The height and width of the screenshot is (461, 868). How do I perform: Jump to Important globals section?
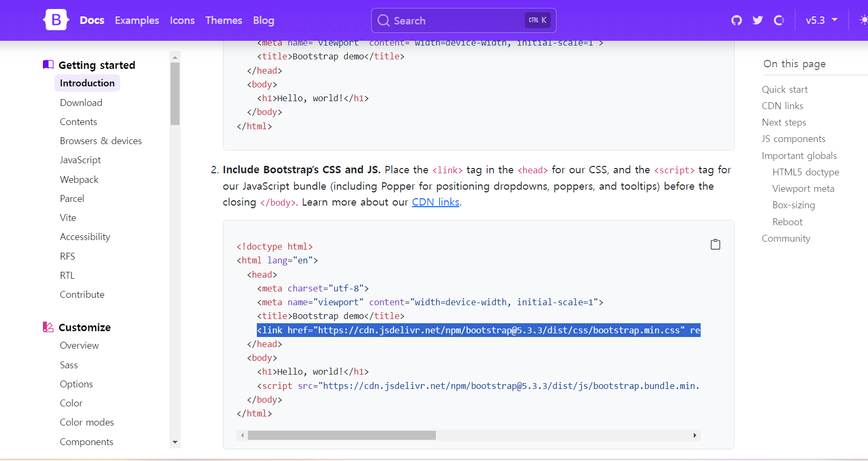[800, 156]
